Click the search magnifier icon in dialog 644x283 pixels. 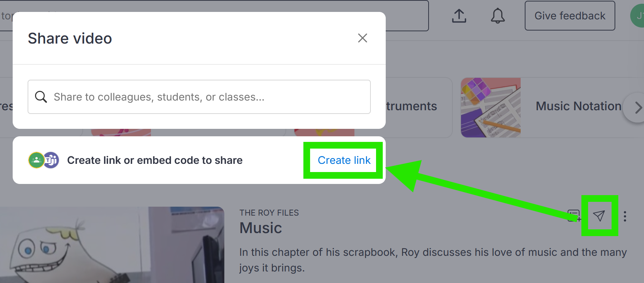pos(41,97)
